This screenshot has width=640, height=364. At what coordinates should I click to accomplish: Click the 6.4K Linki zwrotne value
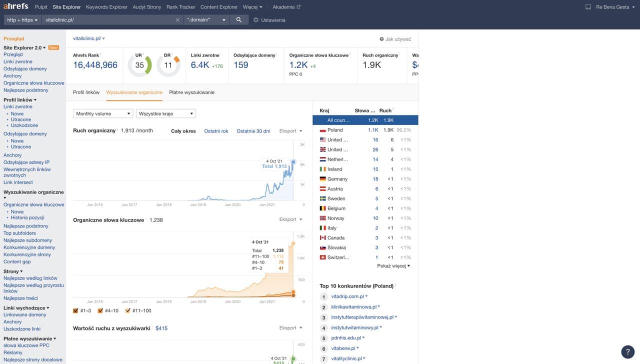click(200, 65)
